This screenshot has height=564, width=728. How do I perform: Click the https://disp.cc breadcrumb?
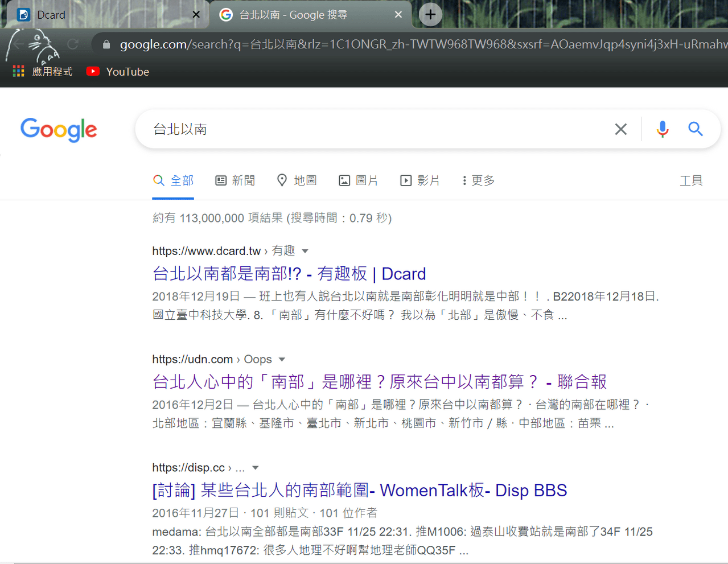[x=188, y=468]
